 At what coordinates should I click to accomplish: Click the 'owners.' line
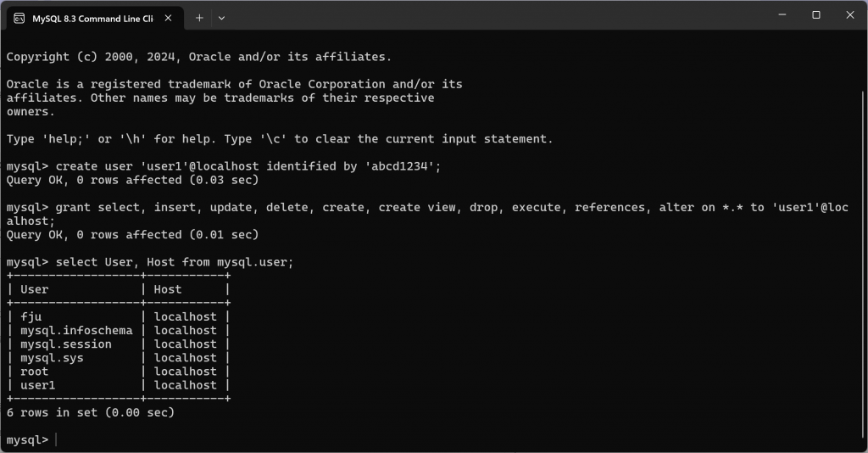coord(31,112)
